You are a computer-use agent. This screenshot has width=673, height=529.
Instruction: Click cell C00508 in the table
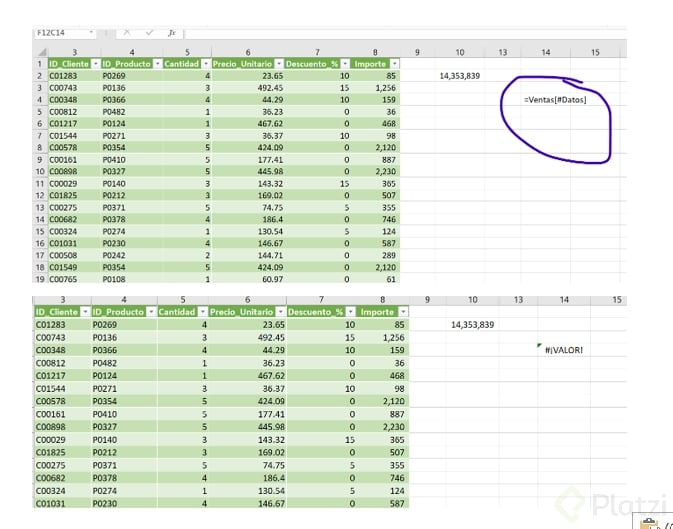click(x=74, y=255)
